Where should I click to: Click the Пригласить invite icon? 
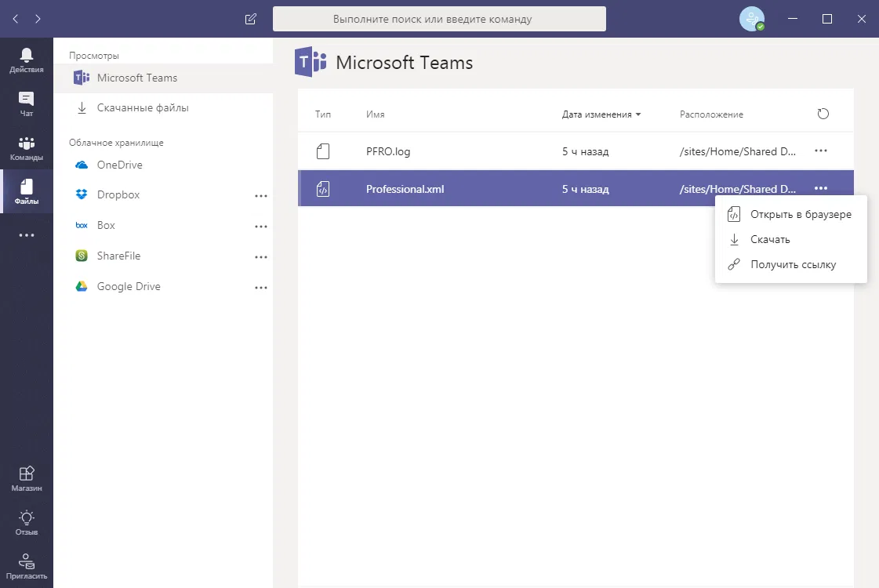click(x=27, y=566)
